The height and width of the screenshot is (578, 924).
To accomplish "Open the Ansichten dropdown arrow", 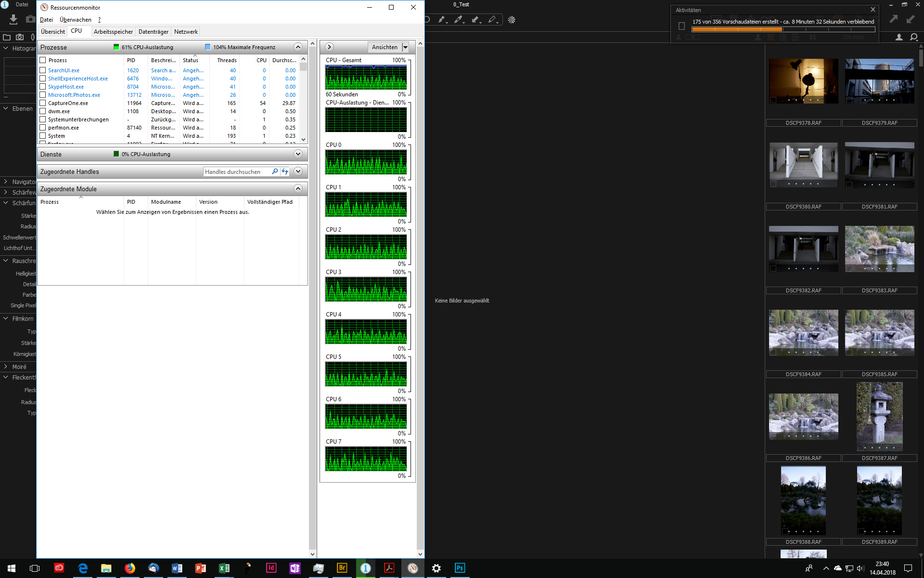I will [x=406, y=47].
